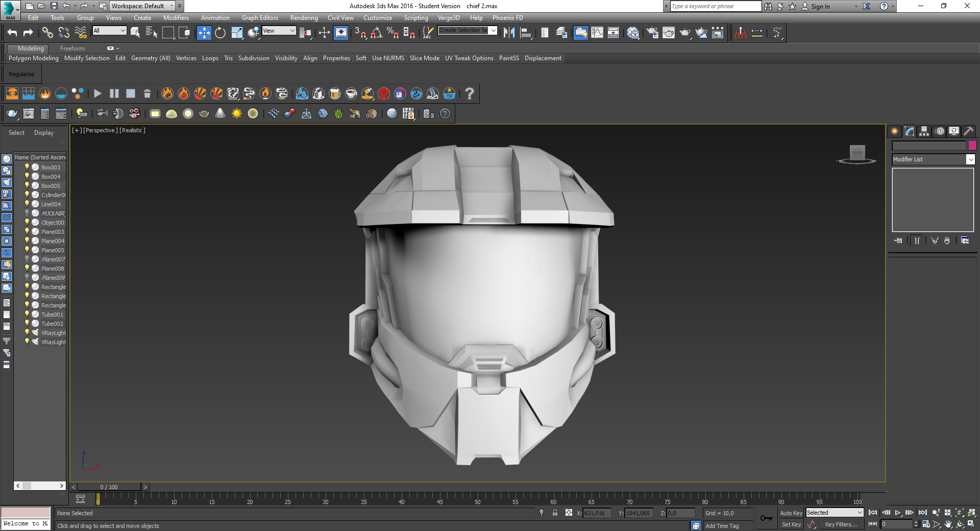Switch to the Freeform ribbon tab
This screenshot has width=980, height=531.
[x=72, y=49]
